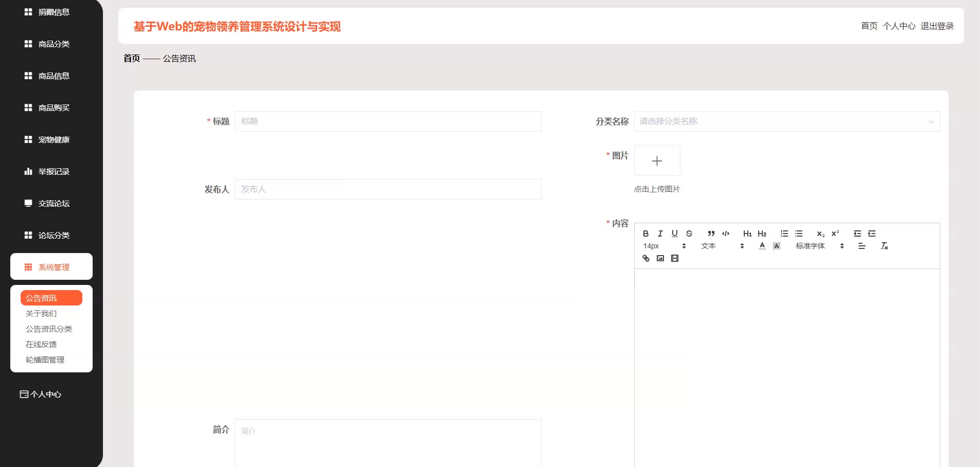Clear text formatting in the editor
The width and height of the screenshot is (980, 467).
884,246
